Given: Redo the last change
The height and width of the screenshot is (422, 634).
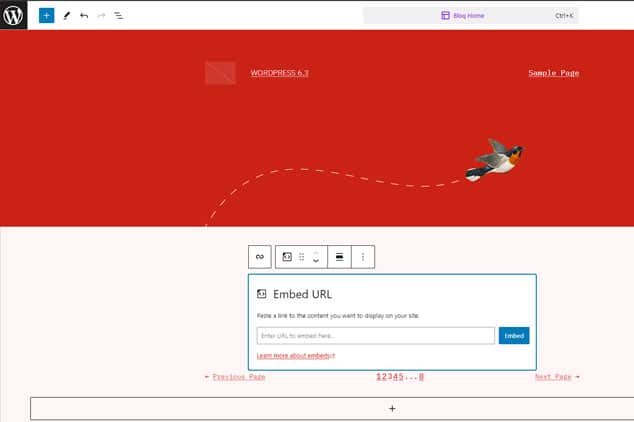Looking at the screenshot, I should pyautogui.click(x=101, y=16).
